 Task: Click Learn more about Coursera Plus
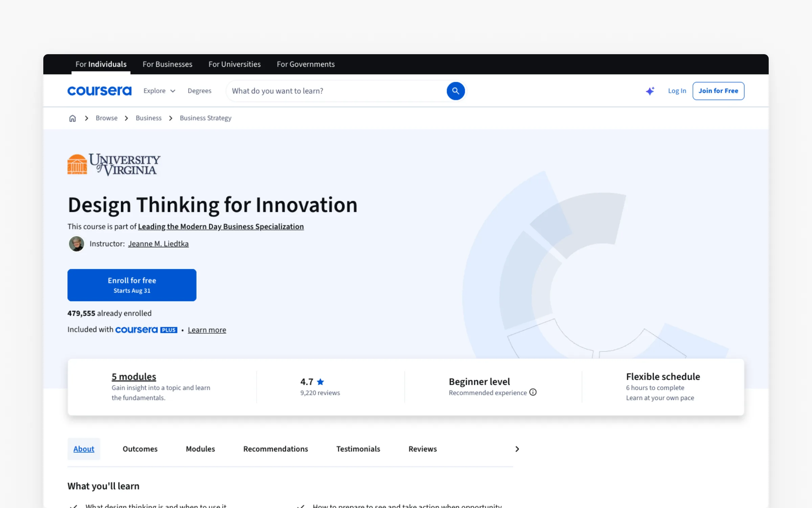(x=207, y=330)
